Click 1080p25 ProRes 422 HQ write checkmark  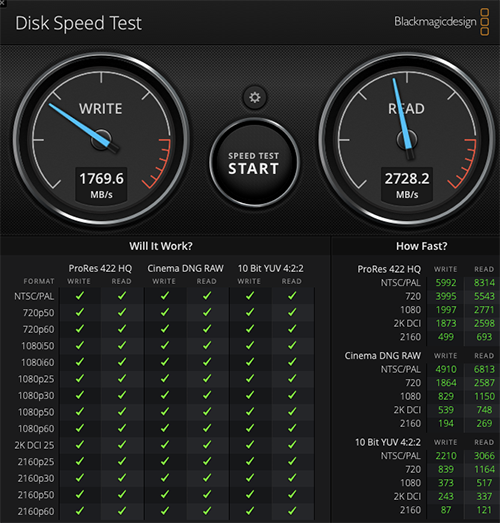coord(80,379)
